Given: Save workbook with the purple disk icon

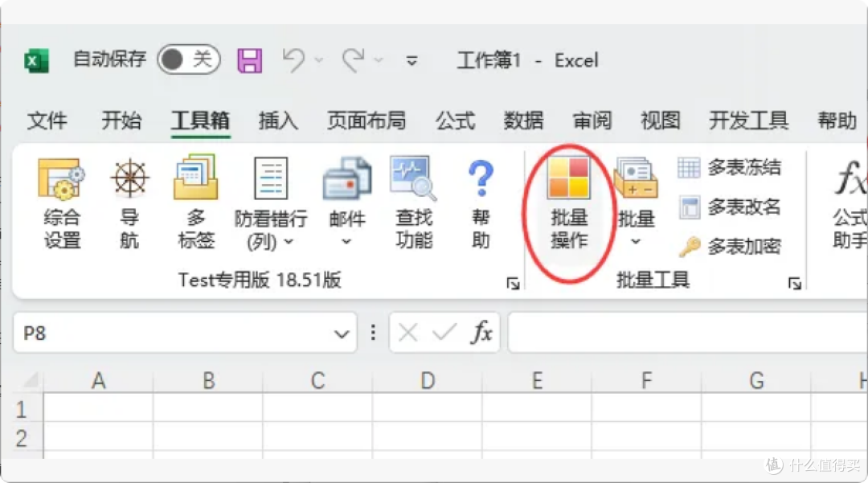Looking at the screenshot, I should click(250, 59).
